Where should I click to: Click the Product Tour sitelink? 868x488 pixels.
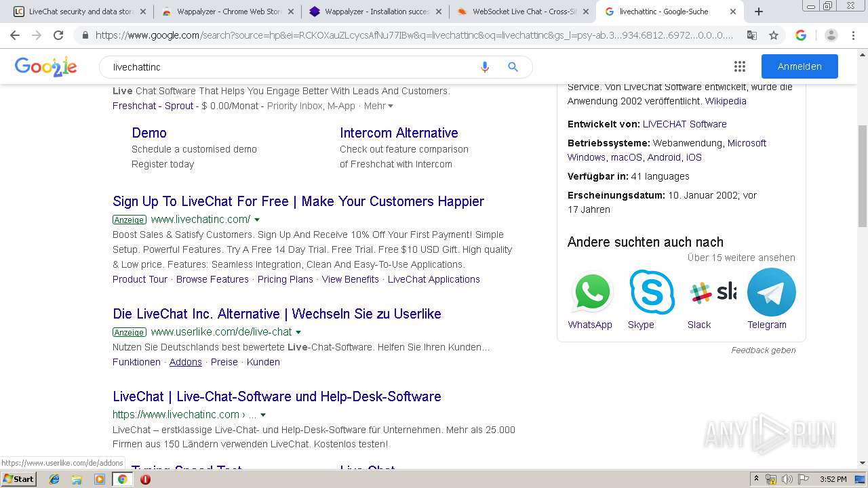coord(140,279)
